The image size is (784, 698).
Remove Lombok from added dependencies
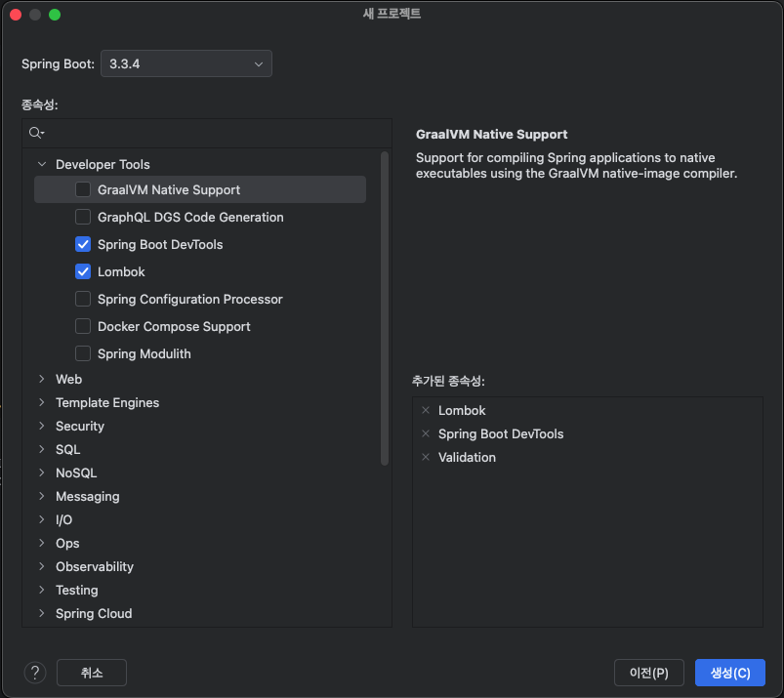[x=426, y=410]
